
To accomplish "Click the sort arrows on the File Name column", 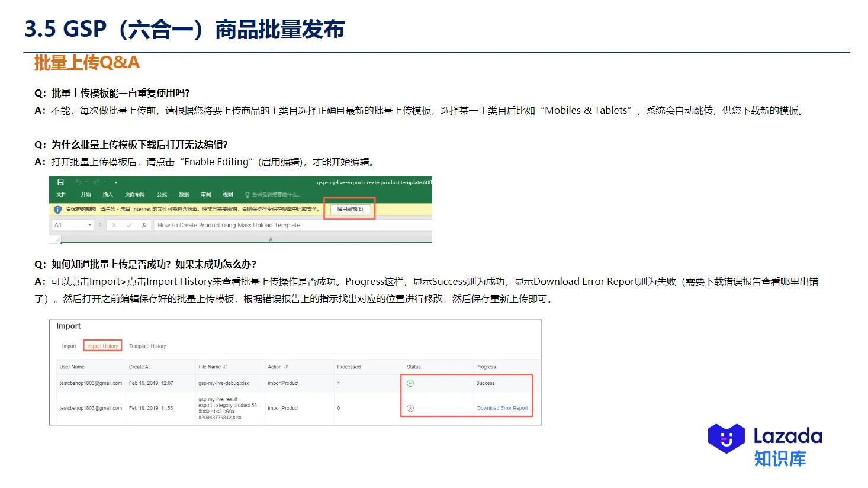I will [x=225, y=367].
